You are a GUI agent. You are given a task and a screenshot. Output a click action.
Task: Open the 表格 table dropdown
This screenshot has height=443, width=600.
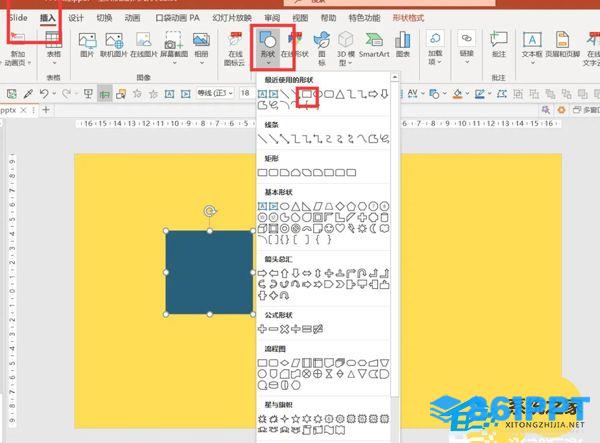point(54,47)
